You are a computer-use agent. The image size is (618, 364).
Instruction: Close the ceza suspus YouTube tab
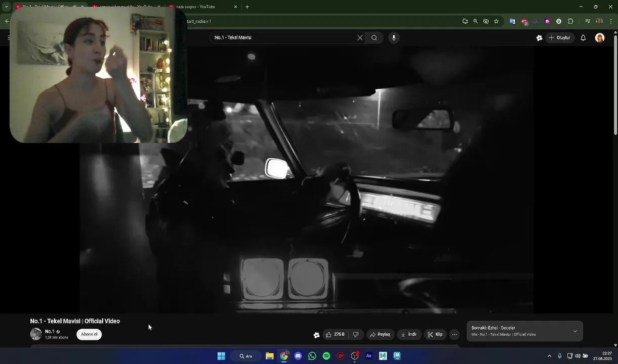coord(235,7)
